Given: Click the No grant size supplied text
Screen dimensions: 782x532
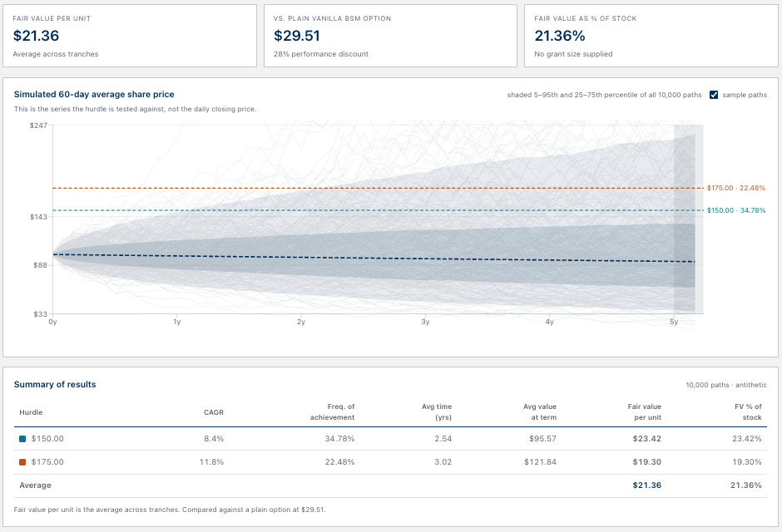Looking at the screenshot, I should point(573,54).
